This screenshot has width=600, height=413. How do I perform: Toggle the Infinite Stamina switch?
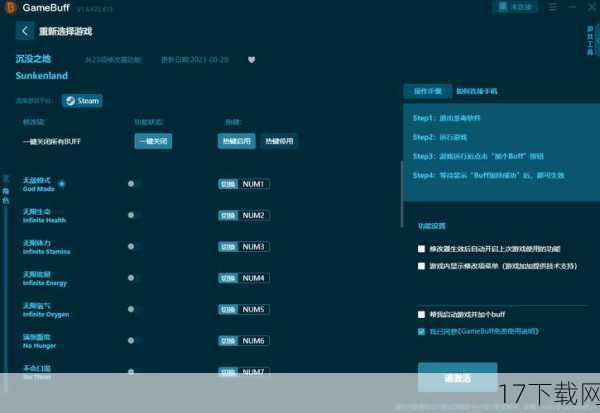coord(134,246)
